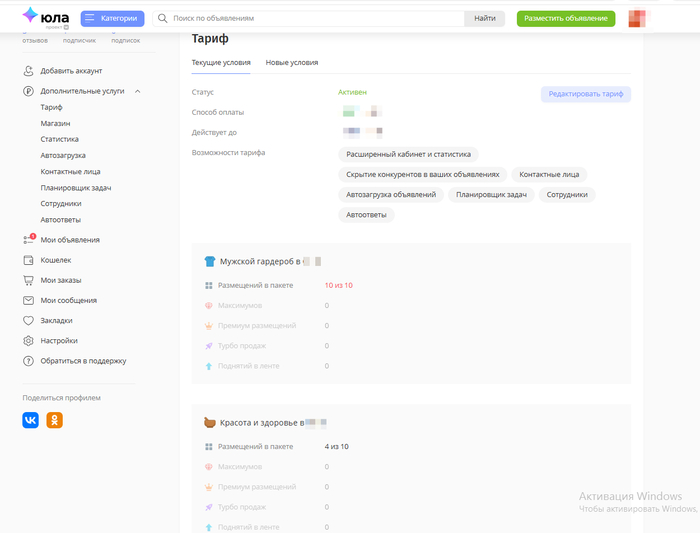Open the Категории dropdown button

coord(112,18)
